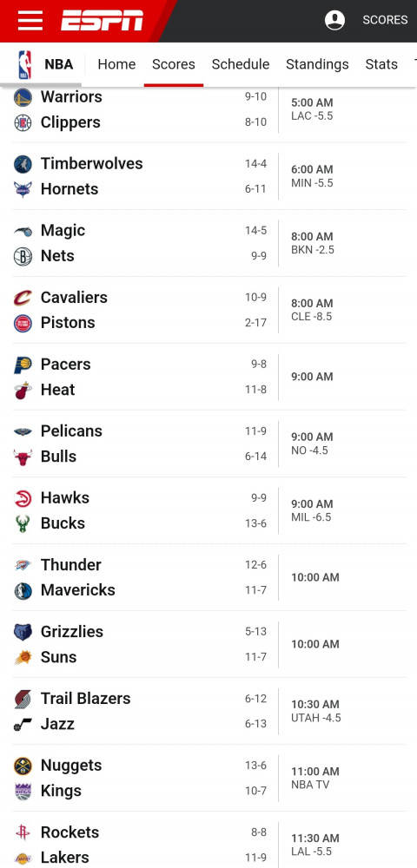Image resolution: width=417 pixels, height=868 pixels.
Task: Tap the Nuggets team logo
Action: pyautogui.click(x=23, y=766)
